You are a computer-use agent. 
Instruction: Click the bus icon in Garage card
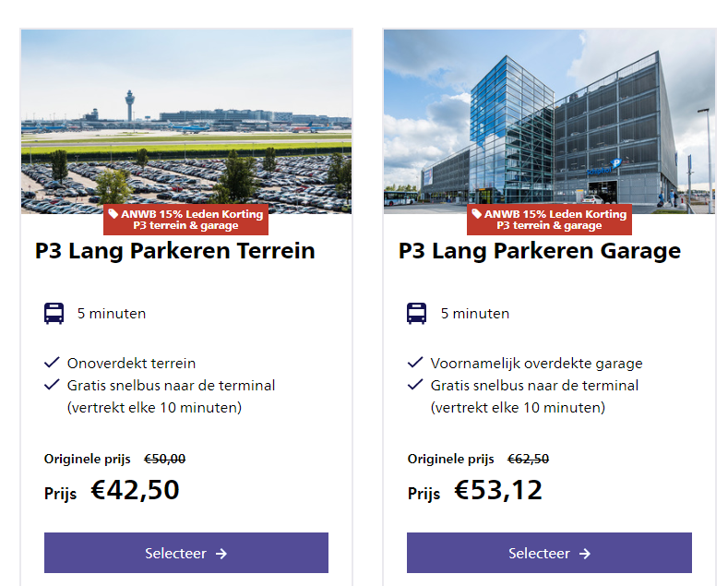pyautogui.click(x=417, y=314)
